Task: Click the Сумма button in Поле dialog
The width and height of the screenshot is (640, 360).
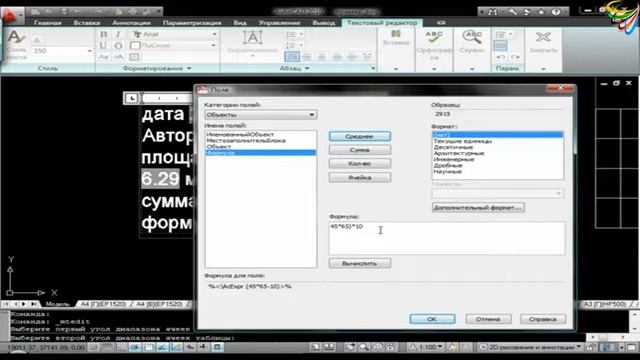Action: (360, 150)
